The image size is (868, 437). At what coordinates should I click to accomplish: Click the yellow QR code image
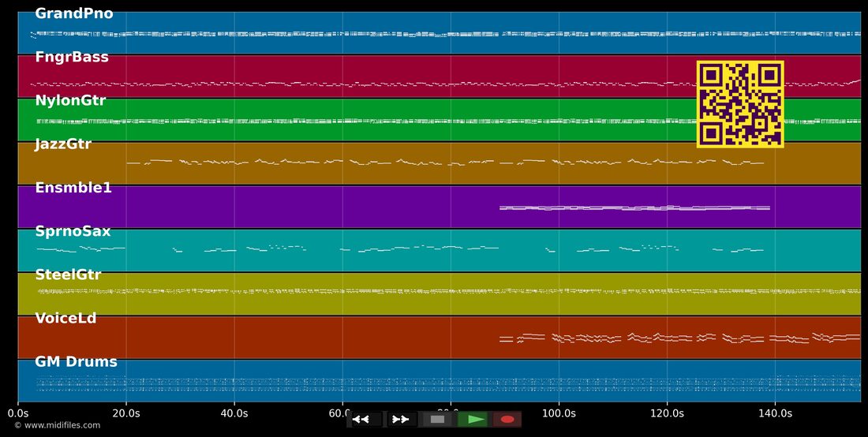pos(740,104)
